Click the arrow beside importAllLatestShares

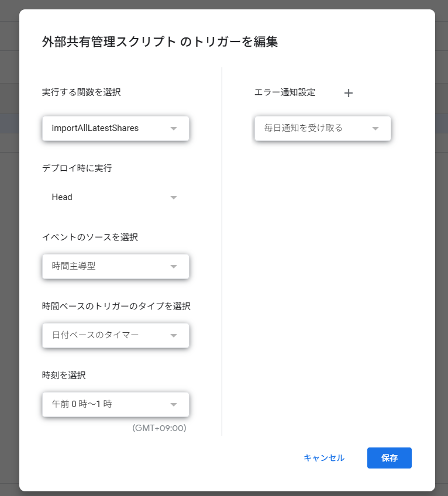pyautogui.click(x=174, y=129)
